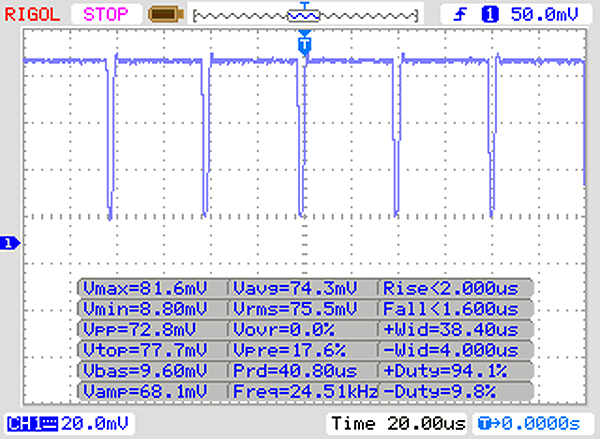600x439 pixels.
Task: Click the trigger source channel 1 badge
Action: tap(490, 15)
